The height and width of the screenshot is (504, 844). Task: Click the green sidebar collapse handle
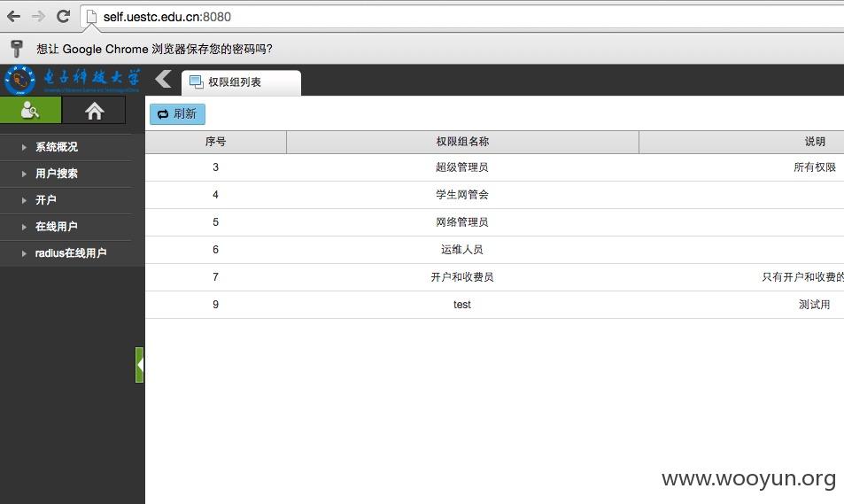pyautogui.click(x=139, y=365)
